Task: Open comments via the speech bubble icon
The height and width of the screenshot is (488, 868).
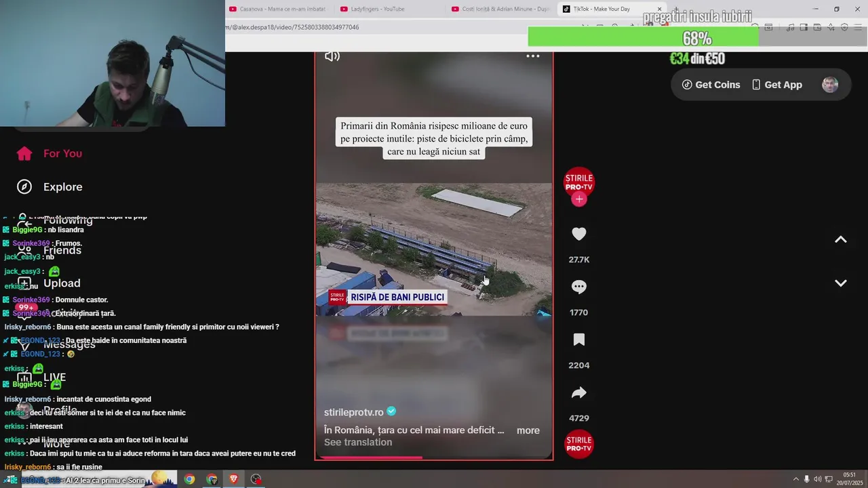Action: [x=579, y=287]
